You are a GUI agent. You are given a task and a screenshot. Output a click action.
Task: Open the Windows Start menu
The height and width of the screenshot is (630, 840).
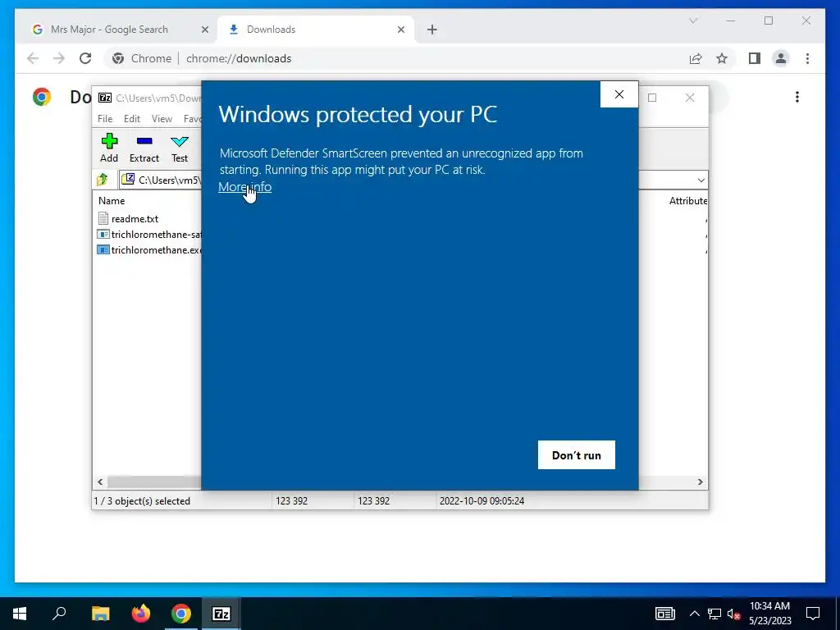pos(20,614)
